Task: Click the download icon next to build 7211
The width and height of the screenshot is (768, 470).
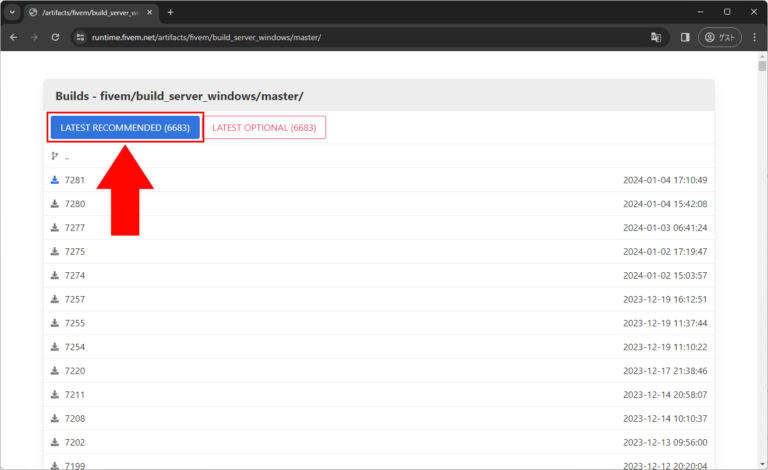Action: tap(55, 395)
